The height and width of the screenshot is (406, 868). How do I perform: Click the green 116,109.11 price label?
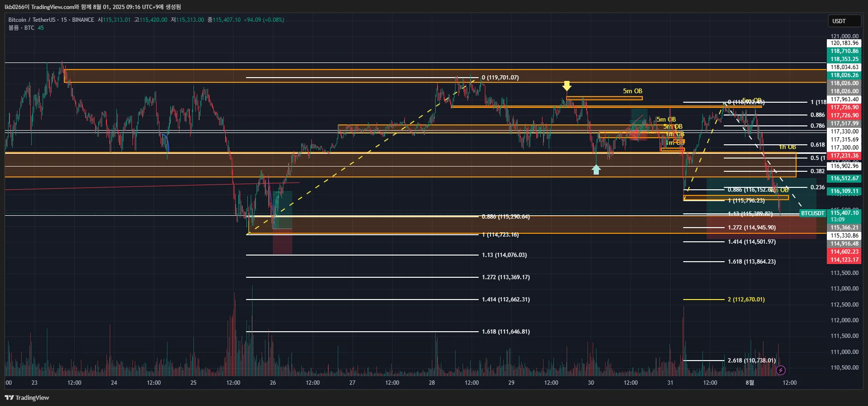point(844,191)
